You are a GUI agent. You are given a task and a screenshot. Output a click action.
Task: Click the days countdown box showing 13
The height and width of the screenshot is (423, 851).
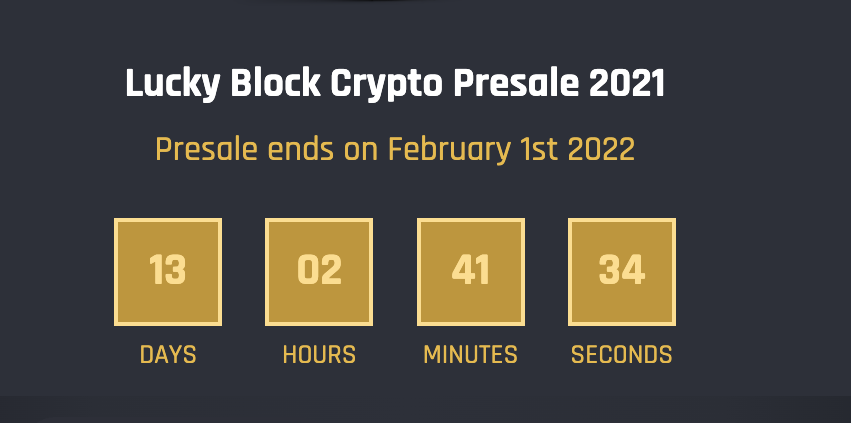[168, 272]
